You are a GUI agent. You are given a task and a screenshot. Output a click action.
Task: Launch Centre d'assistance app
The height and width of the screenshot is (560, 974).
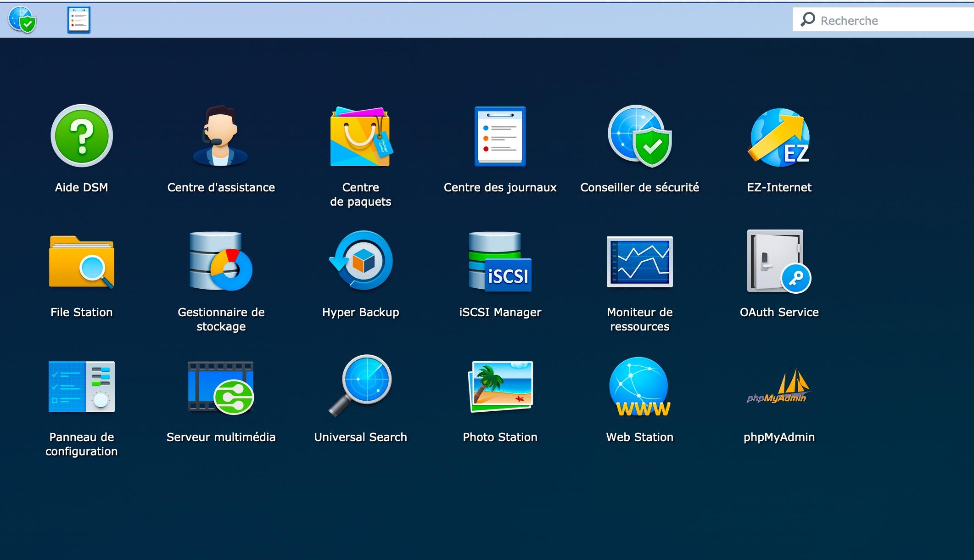[221, 136]
